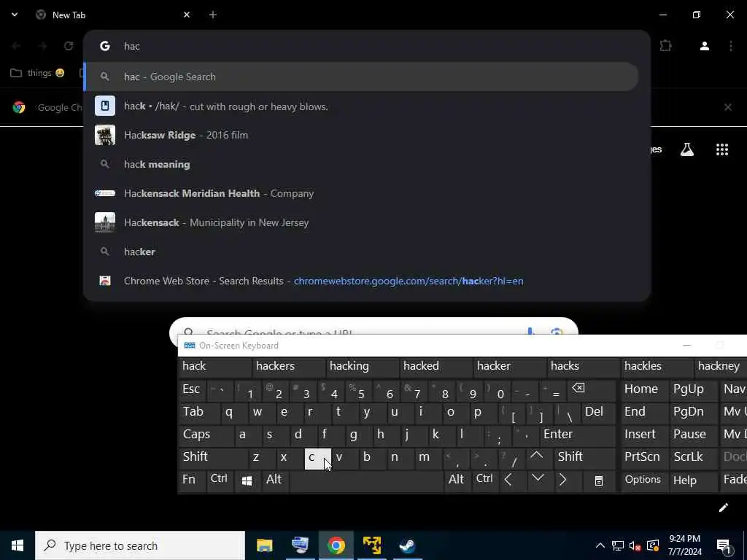Viewport: 747px width, 560px height.
Task: Toggle the right Alt key
Action: point(457,480)
